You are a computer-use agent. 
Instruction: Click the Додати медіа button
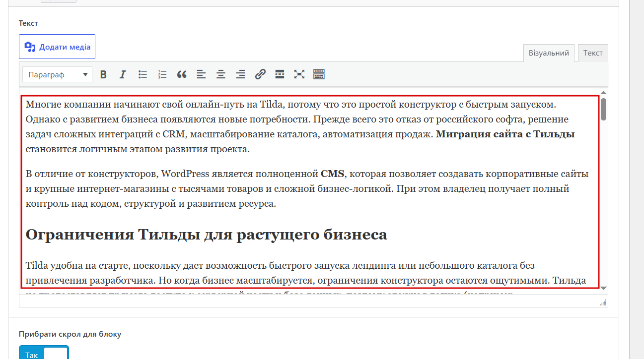point(57,47)
